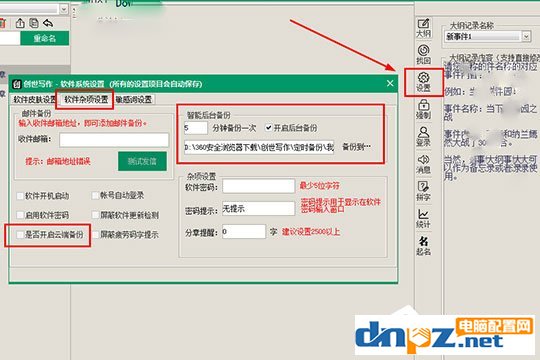Enable the 启用软件密码 checkbox
This screenshot has width=540, height=360.
coord(20,215)
